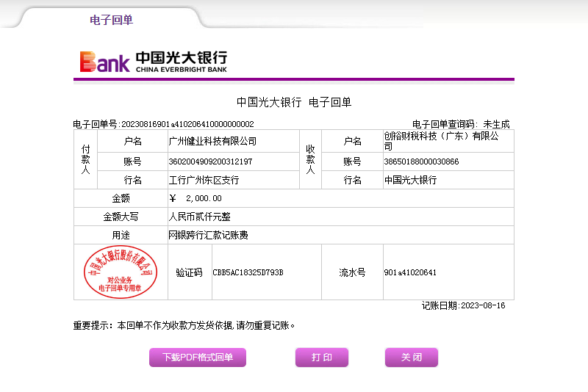Click the 打印 button
Viewport: 588px width, 392px height.
[x=322, y=357]
